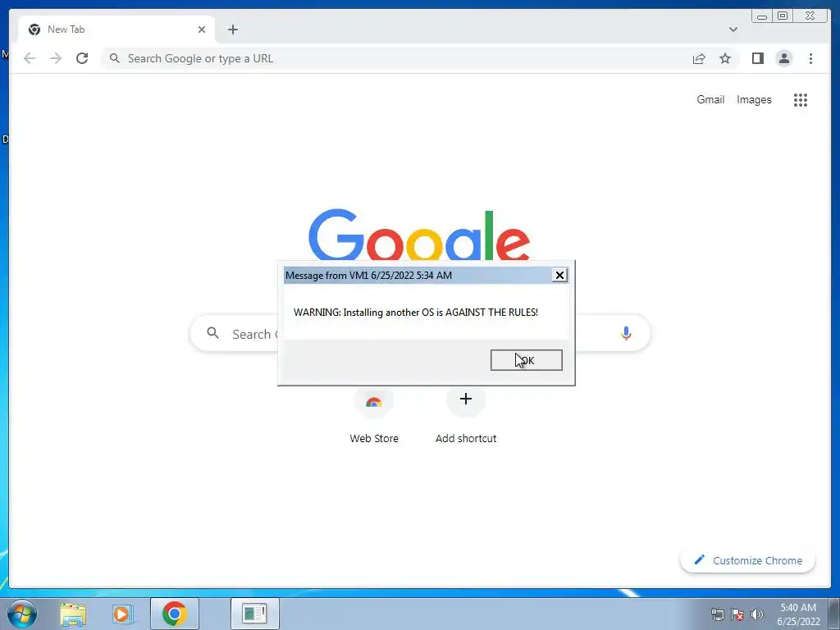Click Customize Chrome button
The image size is (840, 630).
[x=748, y=560]
